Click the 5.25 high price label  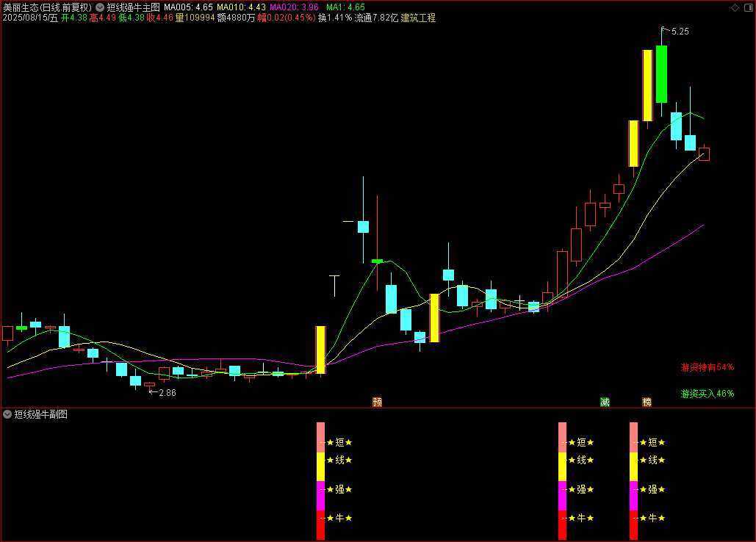(680, 32)
